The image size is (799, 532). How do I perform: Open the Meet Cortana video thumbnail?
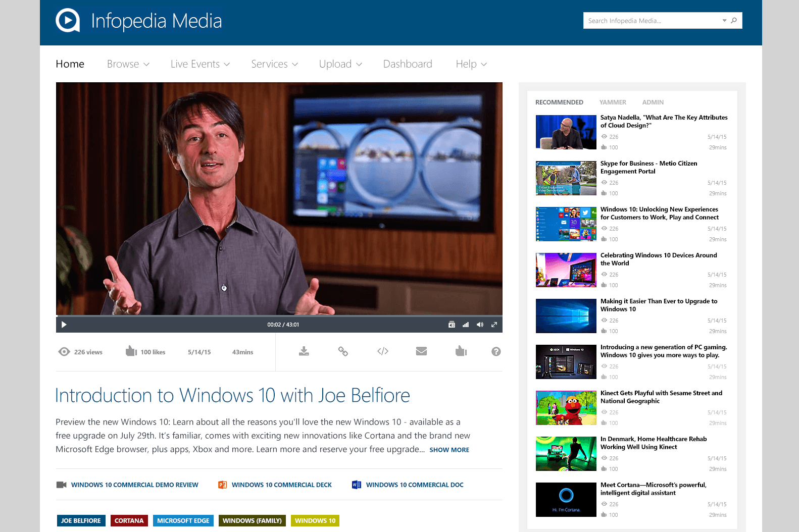point(566,500)
